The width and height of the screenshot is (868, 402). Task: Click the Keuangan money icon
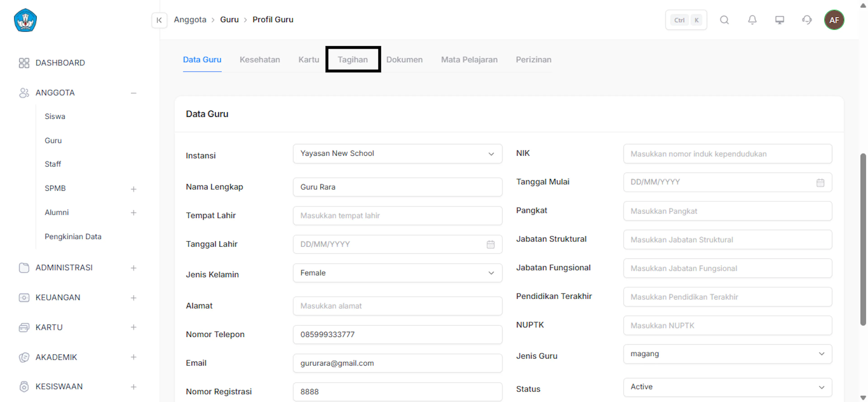point(24,297)
